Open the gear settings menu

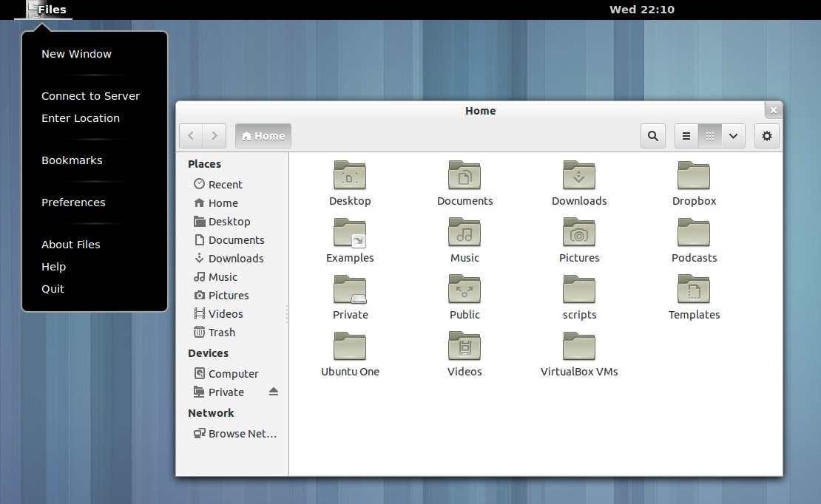tap(766, 136)
